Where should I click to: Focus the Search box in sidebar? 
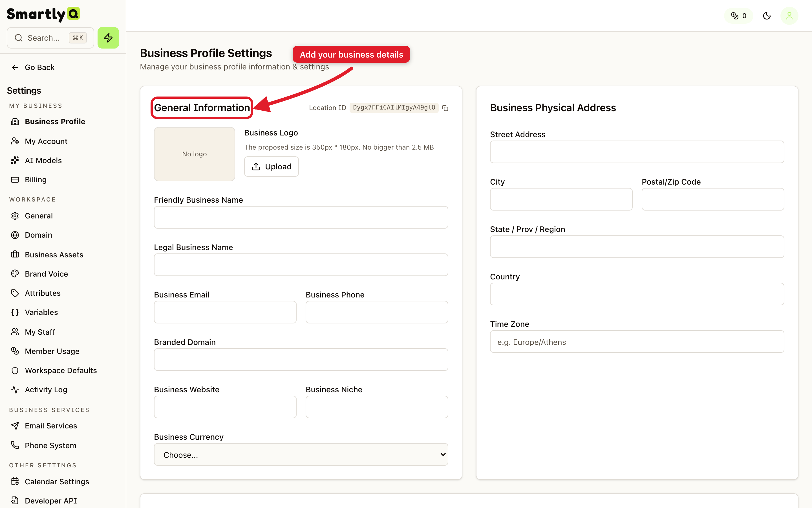[x=50, y=38]
